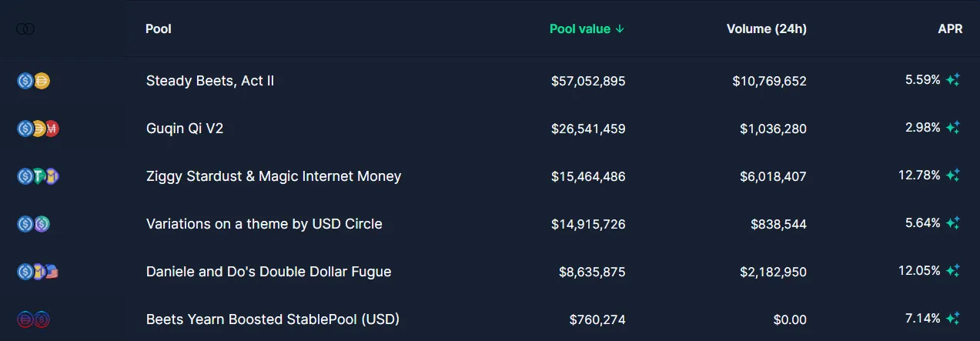Sort table by Pool value column
This screenshot has width=980, height=341.
click(x=587, y=29)
